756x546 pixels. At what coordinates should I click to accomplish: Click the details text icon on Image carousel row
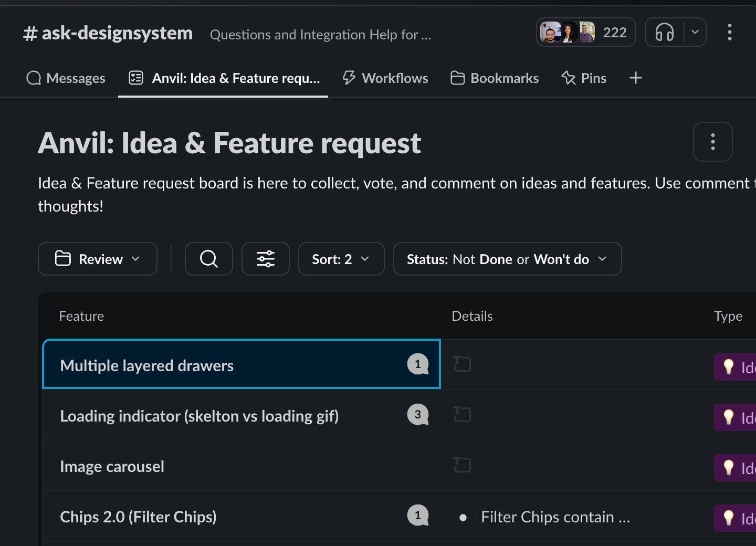coord(462,465)
